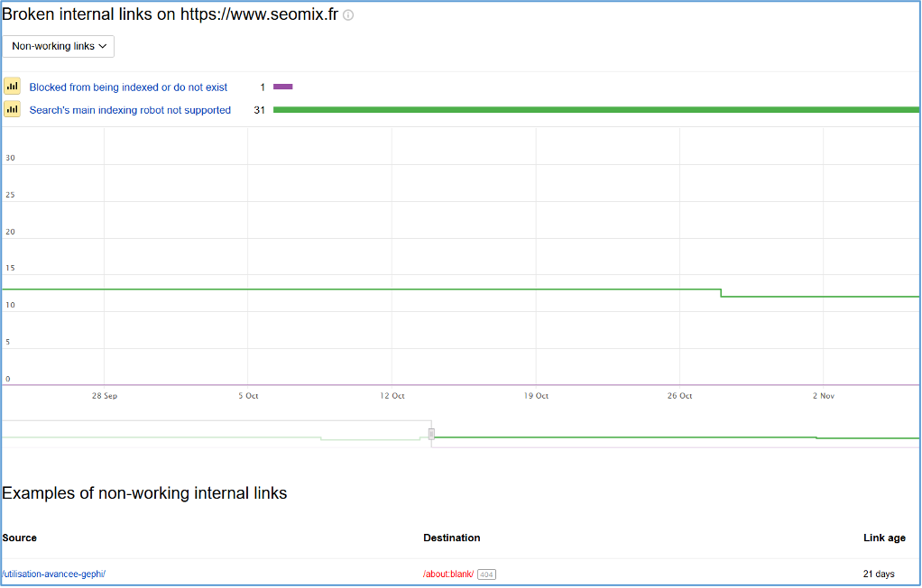
Task: Sort by the Link age column header
Action: pyautogui.click(x=884, y=537)
